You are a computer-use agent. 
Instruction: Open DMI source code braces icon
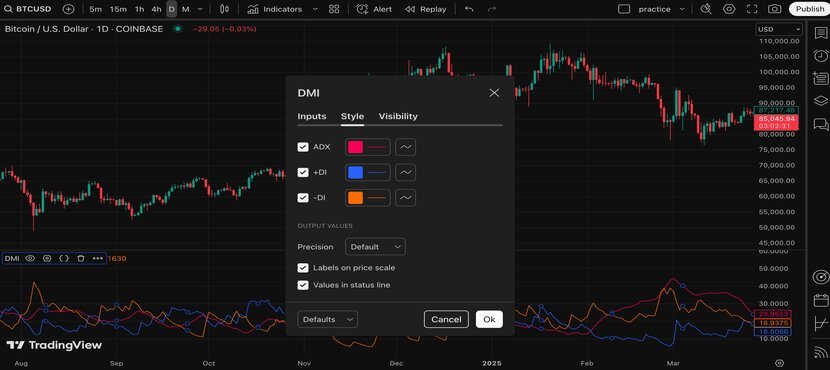pyautogui.click(x=64, y=258)
